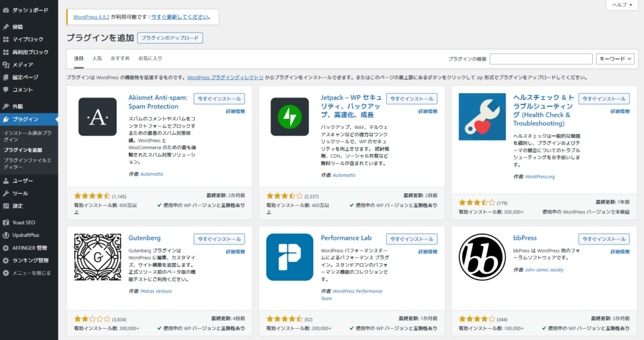Click the bbPress plugin logo
The width and height of the screenshot is (644, 340).
[x=482, y=257]
